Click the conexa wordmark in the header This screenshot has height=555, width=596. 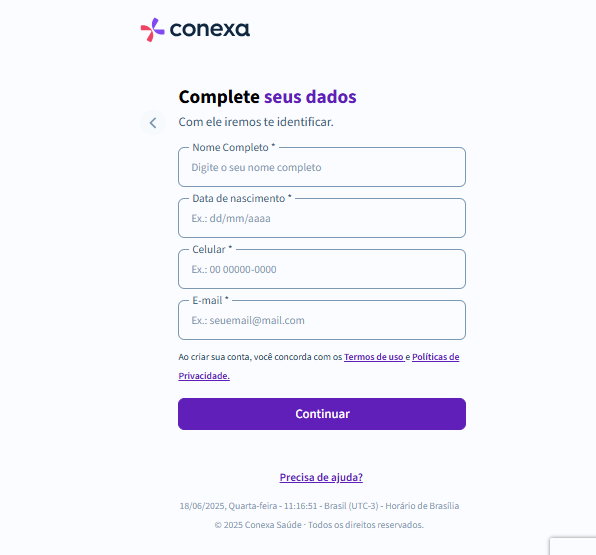coord(209,30)
